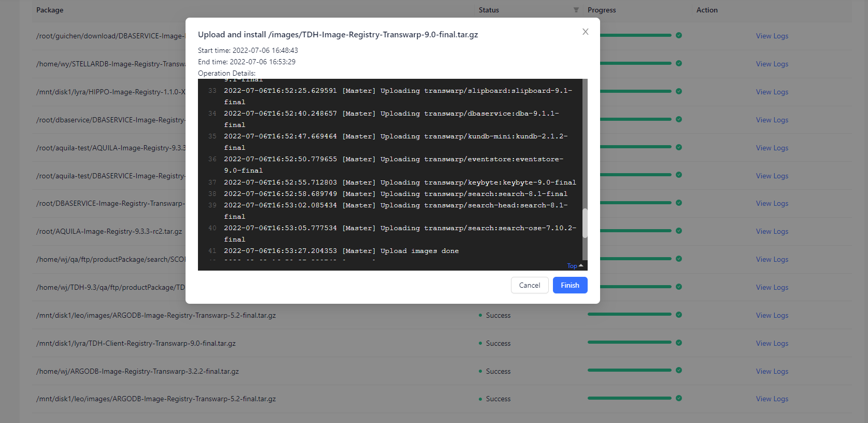View Logs for /root/aquila-test/DBASERVICE-Image-Registry package
The width and height of the screenshot is (868, 423).
(772, 176)
